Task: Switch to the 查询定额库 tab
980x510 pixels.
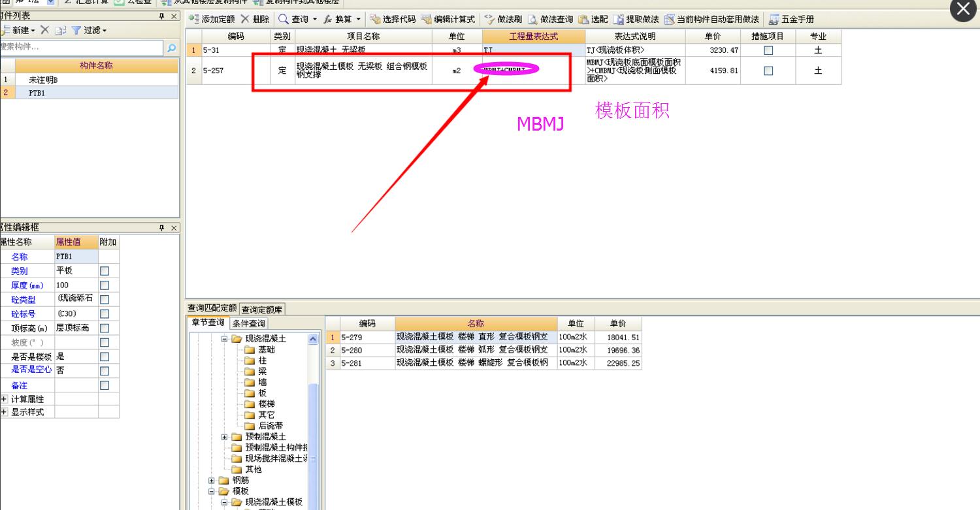Action: (262, 310)
